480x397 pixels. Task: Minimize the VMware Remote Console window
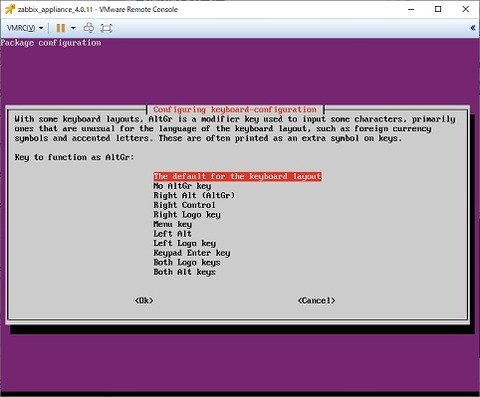[411, 9]
